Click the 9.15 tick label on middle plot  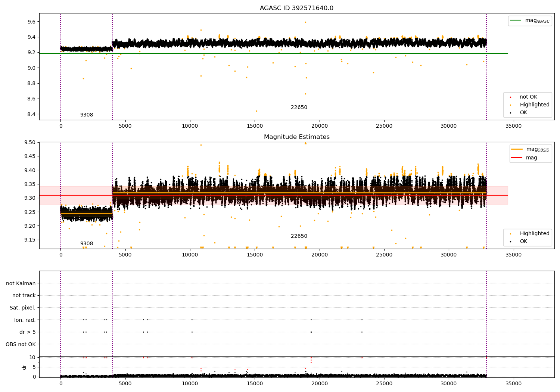(30, 240)
